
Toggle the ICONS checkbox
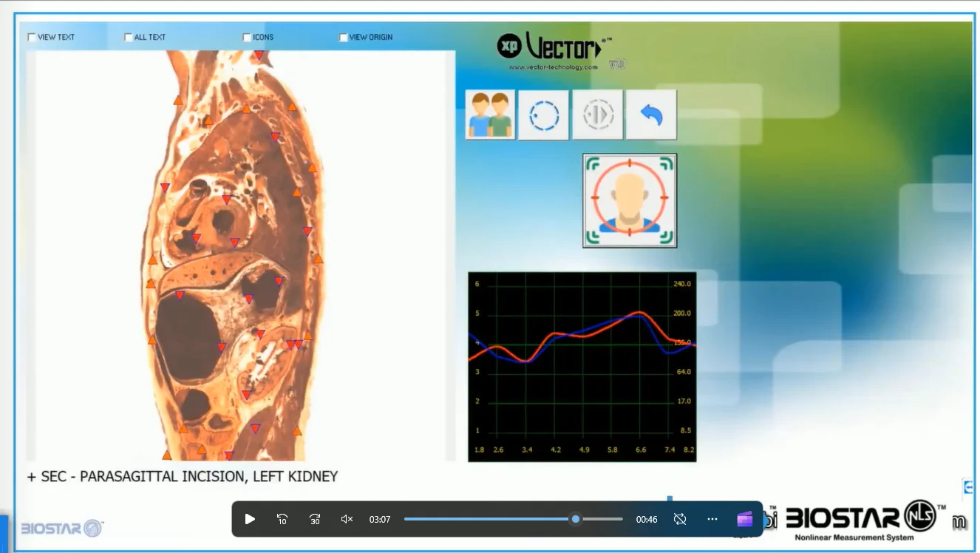tap(247, 37)
